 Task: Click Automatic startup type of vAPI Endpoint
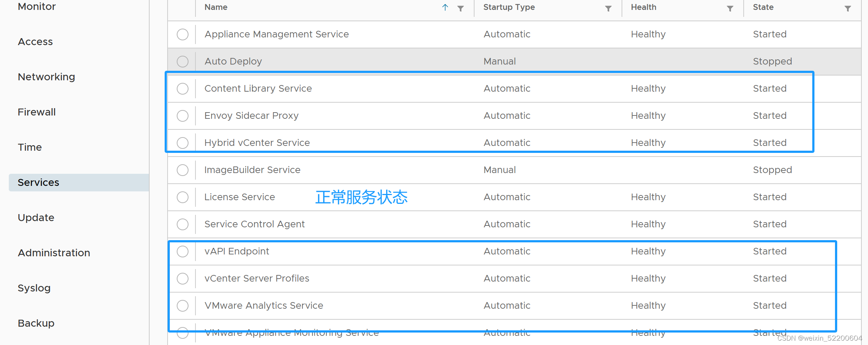tap(507, 252)
